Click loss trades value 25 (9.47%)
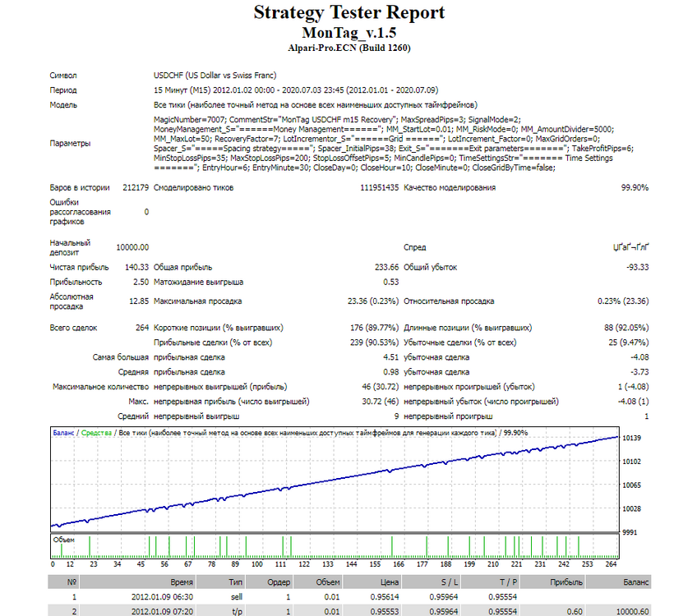 point(628,342)
